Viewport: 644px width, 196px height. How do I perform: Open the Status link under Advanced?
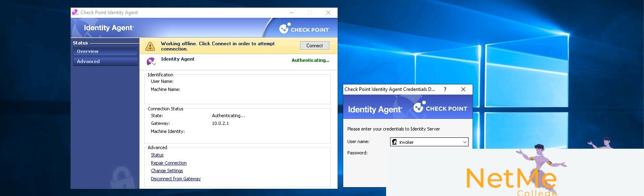point(157,155)
